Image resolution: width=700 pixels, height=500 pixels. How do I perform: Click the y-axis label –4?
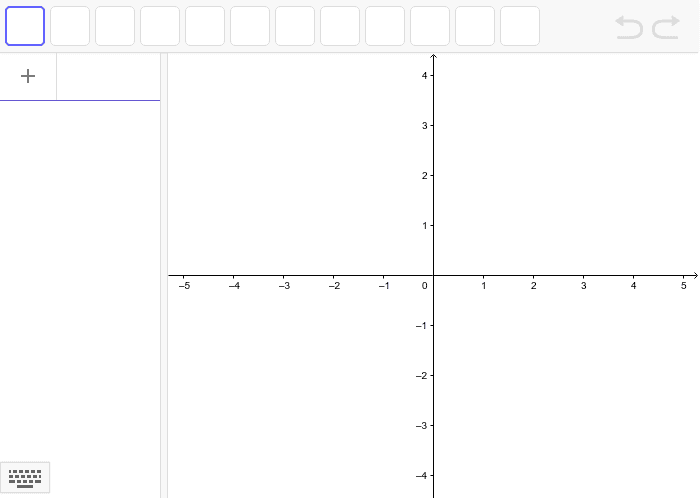[421, 476]
